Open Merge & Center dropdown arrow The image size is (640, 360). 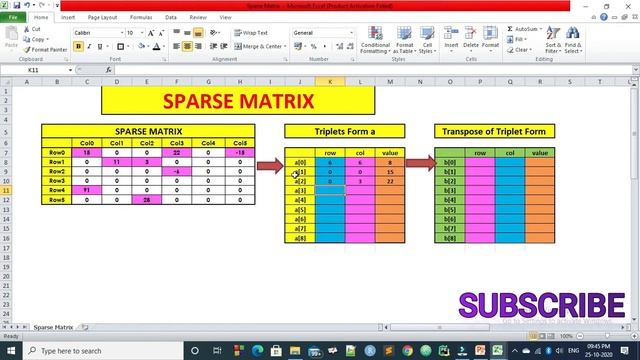285,47
